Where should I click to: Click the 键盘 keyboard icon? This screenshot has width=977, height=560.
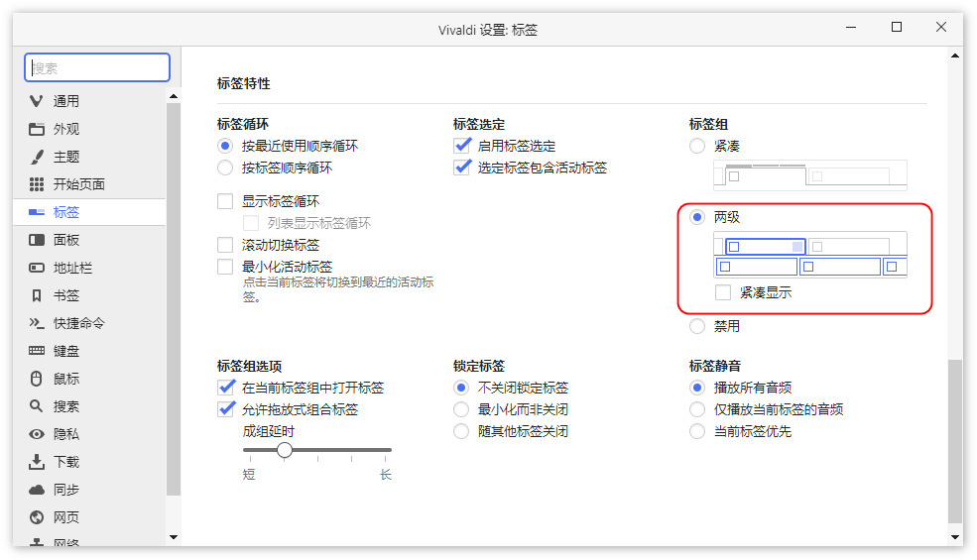(x=36, y=351)
